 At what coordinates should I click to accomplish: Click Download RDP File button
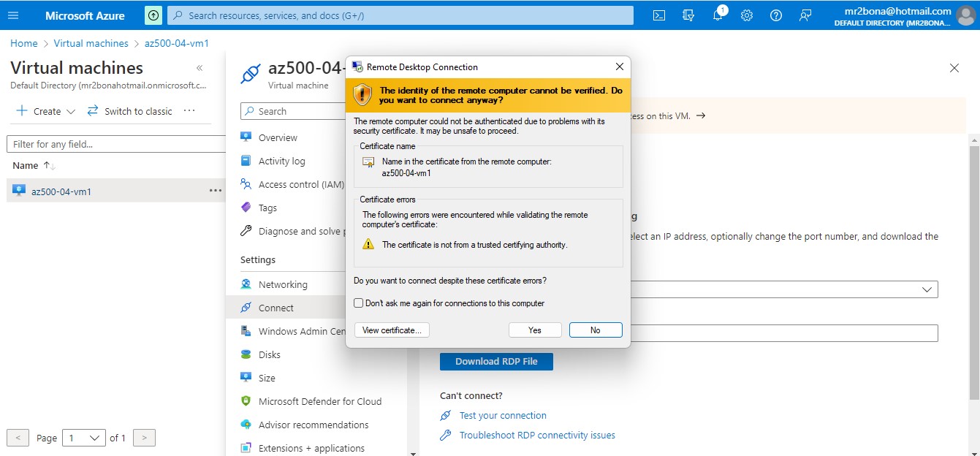[x=496, y=361]
